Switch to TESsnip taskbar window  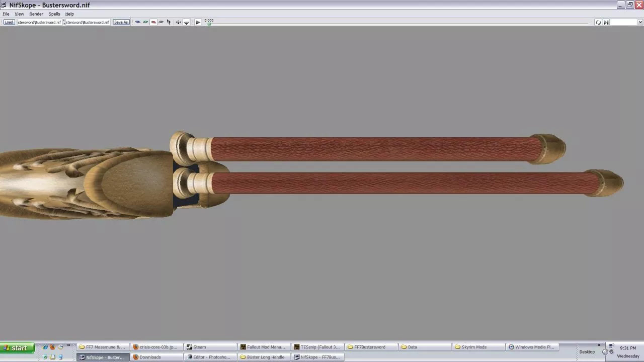coord(317,347)
